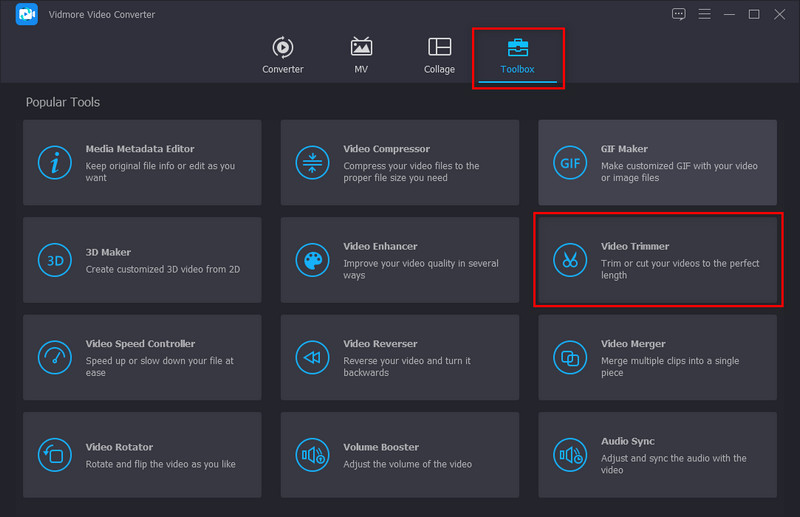The image size is (800, 517).
Task: Click the Vidmore Video Converter app logo
Action: [27, 15]
